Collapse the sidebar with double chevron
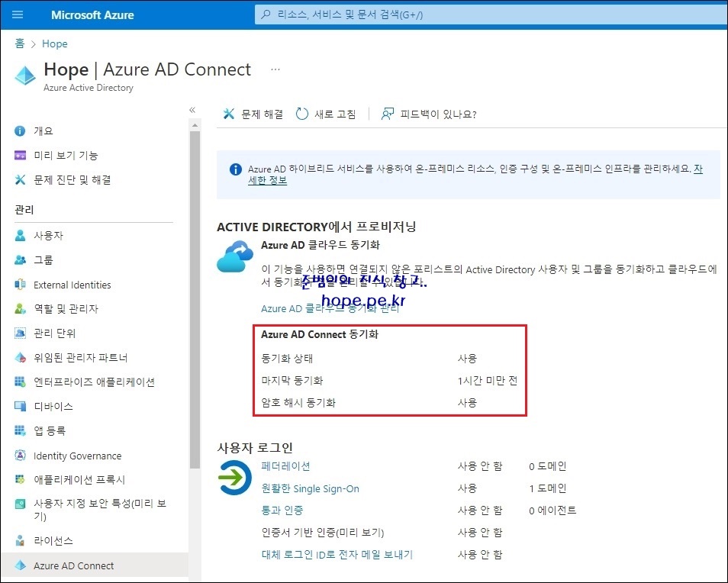This screenshot has width=728, height=583. 192,110
